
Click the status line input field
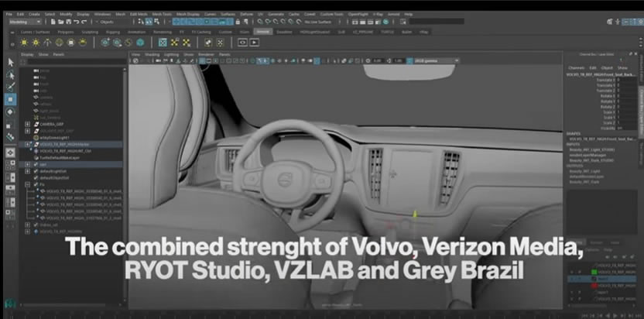[x=437, y=22]
